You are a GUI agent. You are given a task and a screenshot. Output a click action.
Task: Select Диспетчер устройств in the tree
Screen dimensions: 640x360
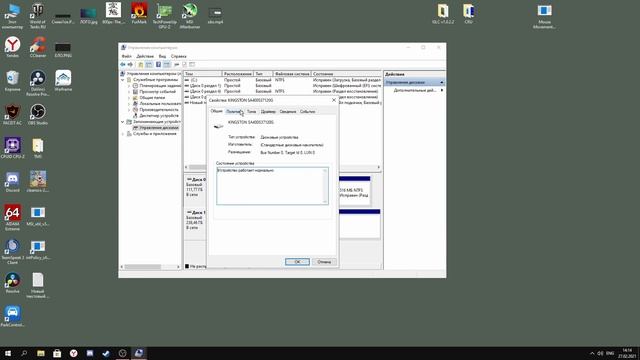(159, 116)
